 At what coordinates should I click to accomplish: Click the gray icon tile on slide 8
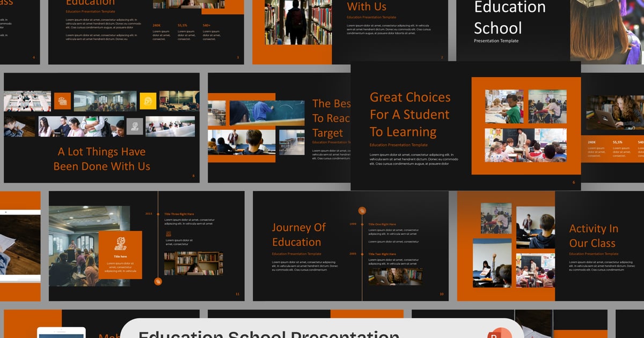tap(135, 126)
